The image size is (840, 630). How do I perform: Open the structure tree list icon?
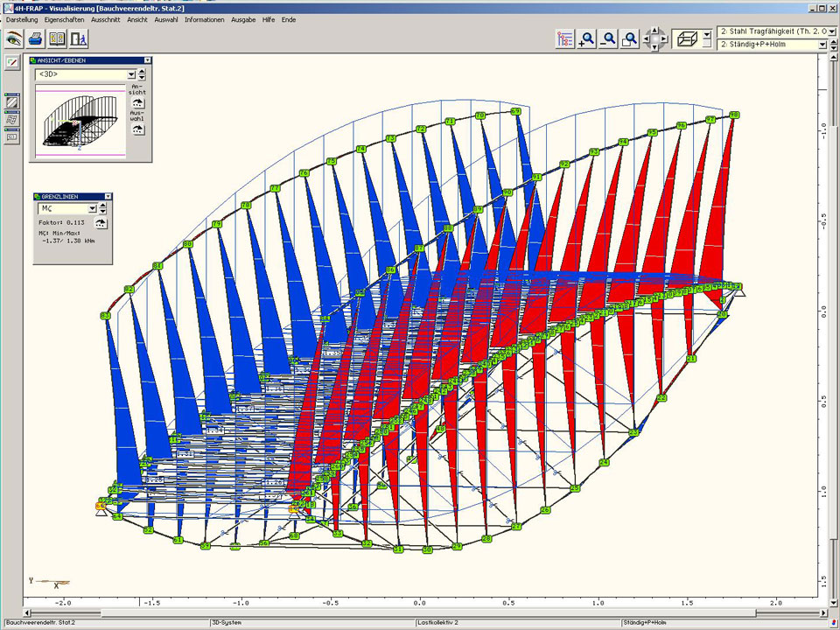click(565, 38)
